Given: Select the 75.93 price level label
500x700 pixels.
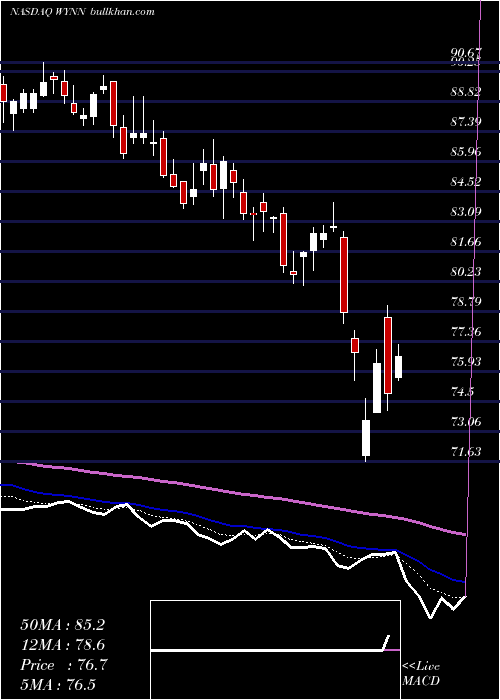Looking at the screenshot, I should click(x=466, y=362).
